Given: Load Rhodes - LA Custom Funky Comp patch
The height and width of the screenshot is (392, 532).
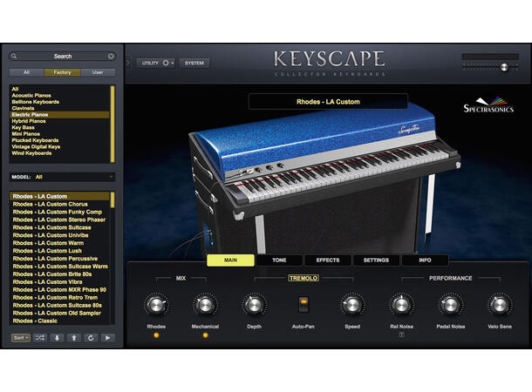Looking at the screenshot, I should [58, 212].
